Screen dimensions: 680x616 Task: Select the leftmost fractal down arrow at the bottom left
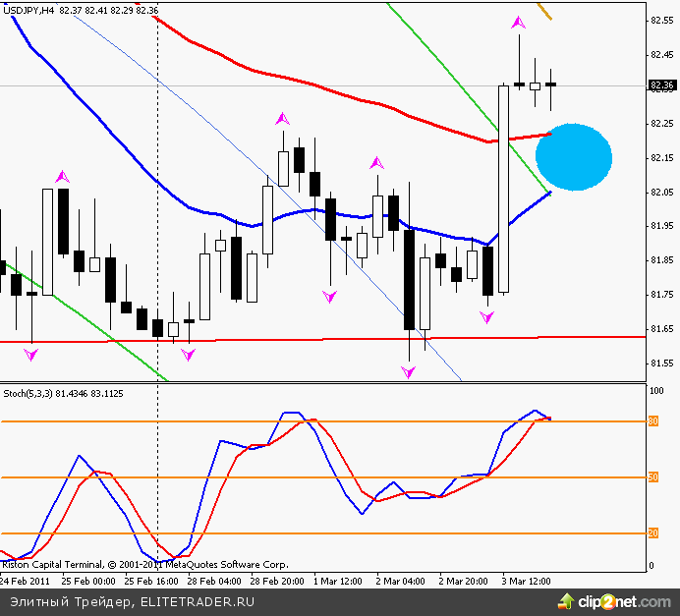31,354
